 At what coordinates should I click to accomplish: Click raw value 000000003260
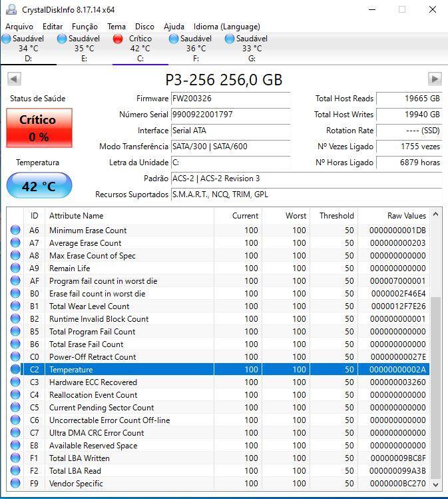point(398,382)
